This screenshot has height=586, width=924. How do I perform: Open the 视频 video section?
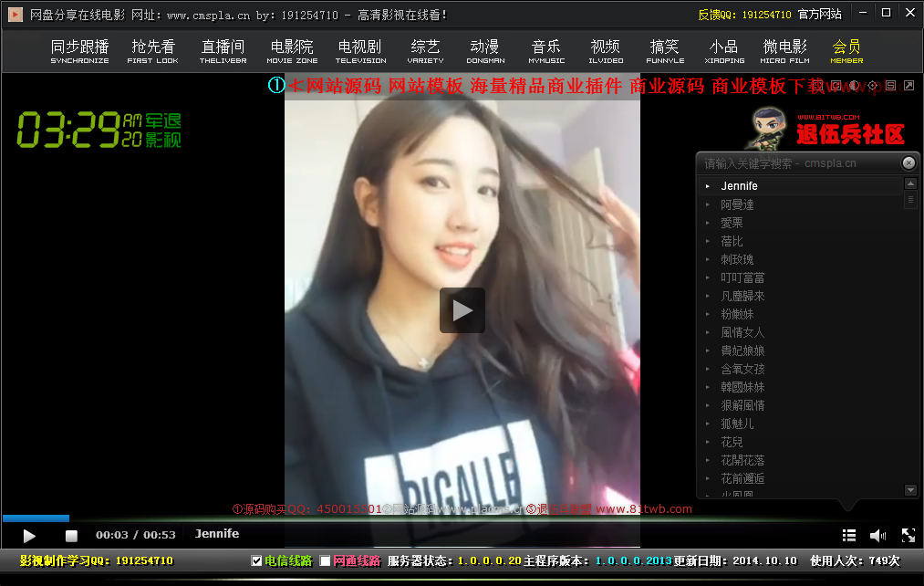[x=605, y=51]
